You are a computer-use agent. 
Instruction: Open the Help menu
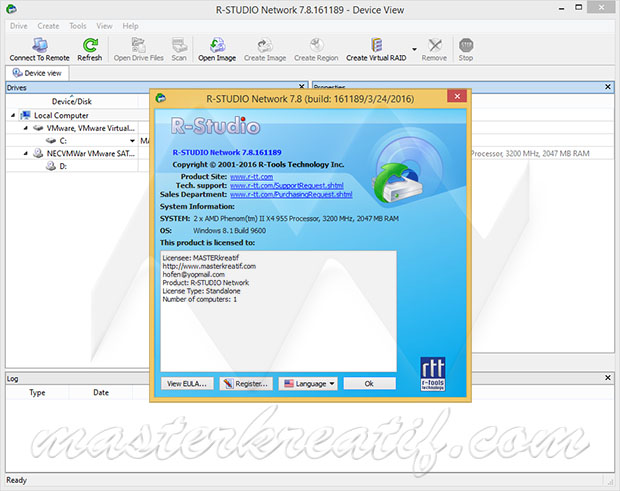pos(130,26)
